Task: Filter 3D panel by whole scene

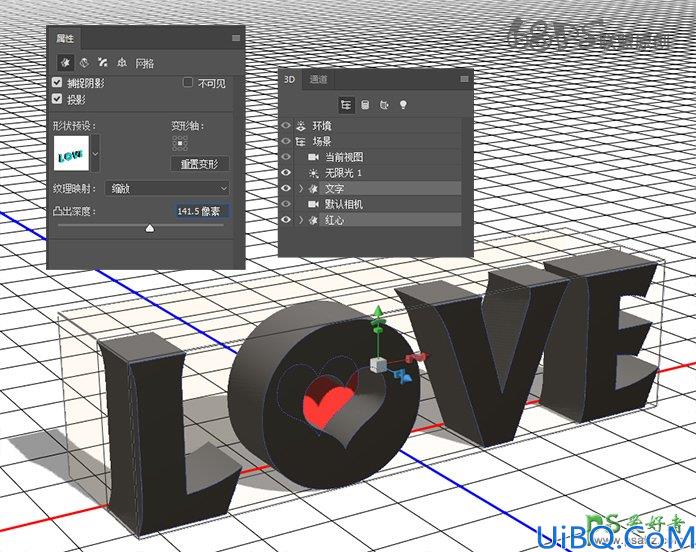Action: pyautogui.click(x=346, y=105)
